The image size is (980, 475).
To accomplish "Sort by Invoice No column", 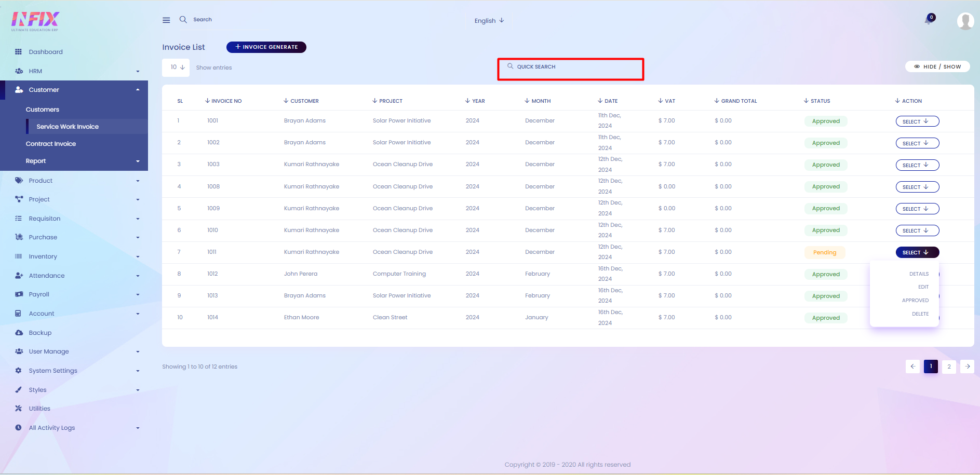I will (223, 101).
